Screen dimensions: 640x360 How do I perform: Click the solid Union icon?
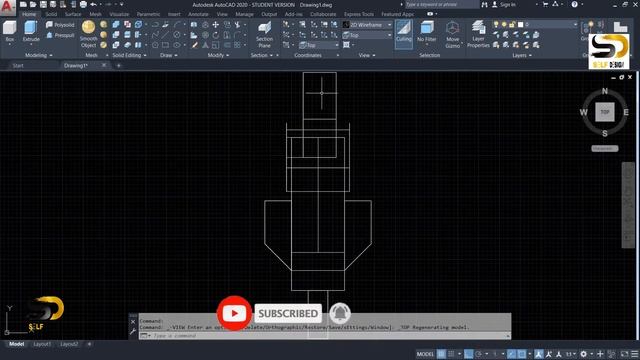pyautogui.click(x=116, y=25)
